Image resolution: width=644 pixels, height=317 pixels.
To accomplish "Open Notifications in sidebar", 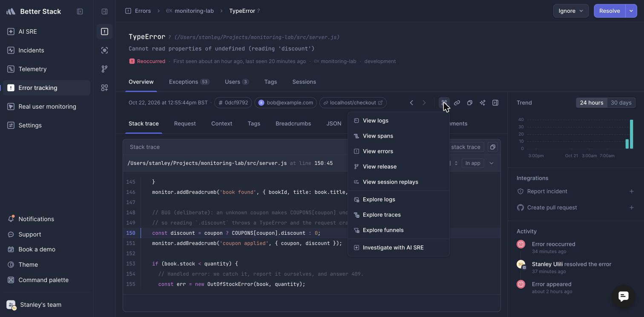I will coord(46,219).
